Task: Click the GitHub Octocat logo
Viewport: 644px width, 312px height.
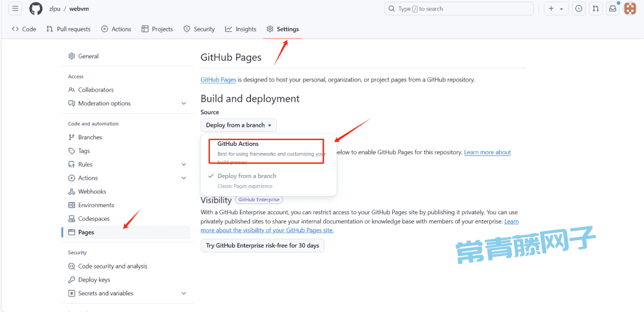Action: [36, 8]
